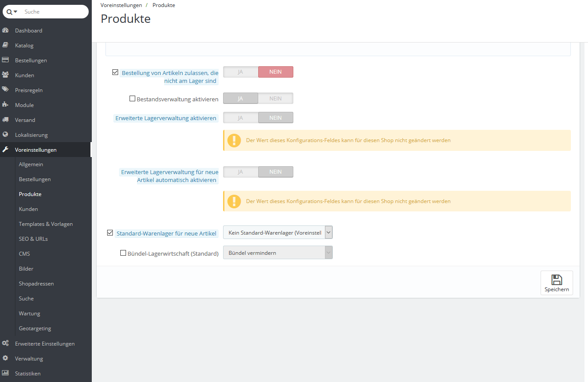The height and width of the screenshot is (382, 588).
Task: Open Shopadressen settings
Action: (x=36, y=284)
